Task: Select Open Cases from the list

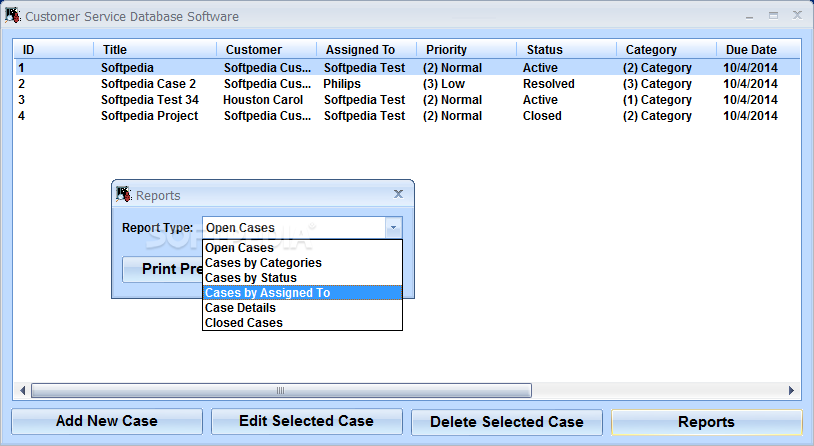Action: (302, 248)
